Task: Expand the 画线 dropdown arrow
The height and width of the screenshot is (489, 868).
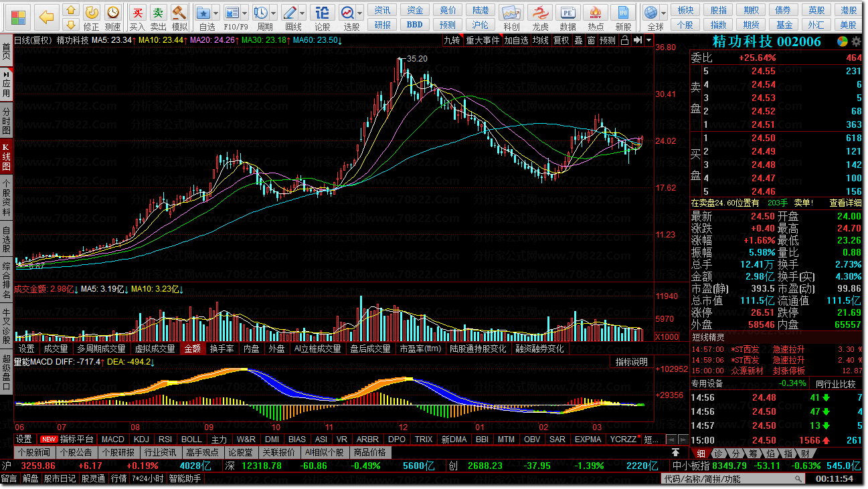Action: (302, 13)
